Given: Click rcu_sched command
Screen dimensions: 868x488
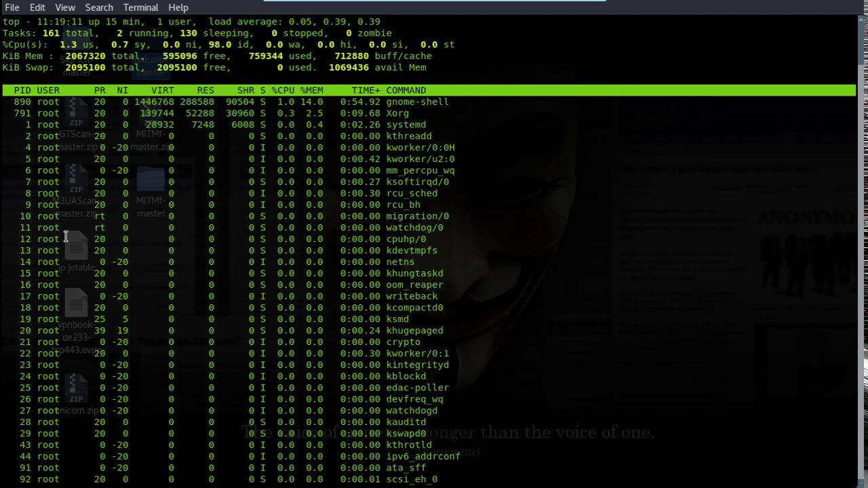Looking at the screenshot, I should point(412,193).
